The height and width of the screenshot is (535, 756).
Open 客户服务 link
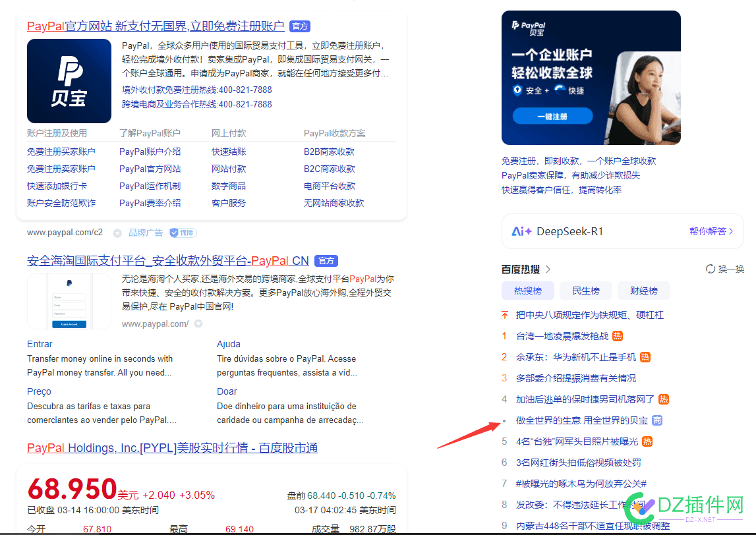(x=229, y=203)
